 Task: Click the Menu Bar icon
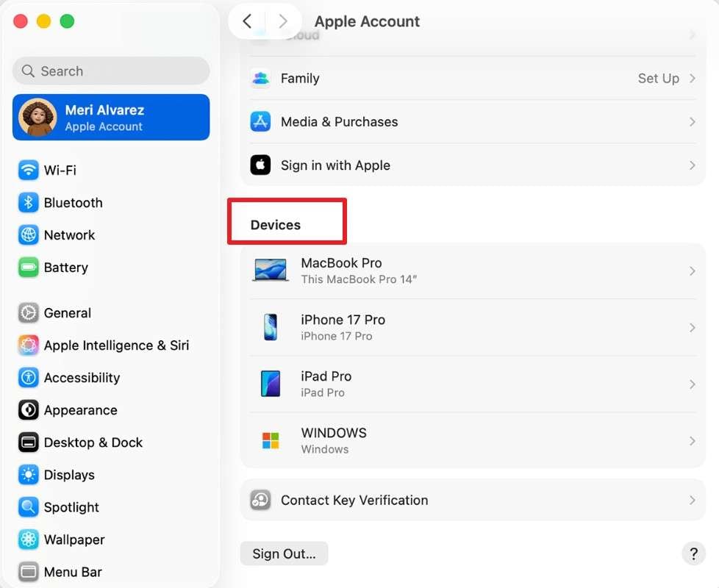29,572
